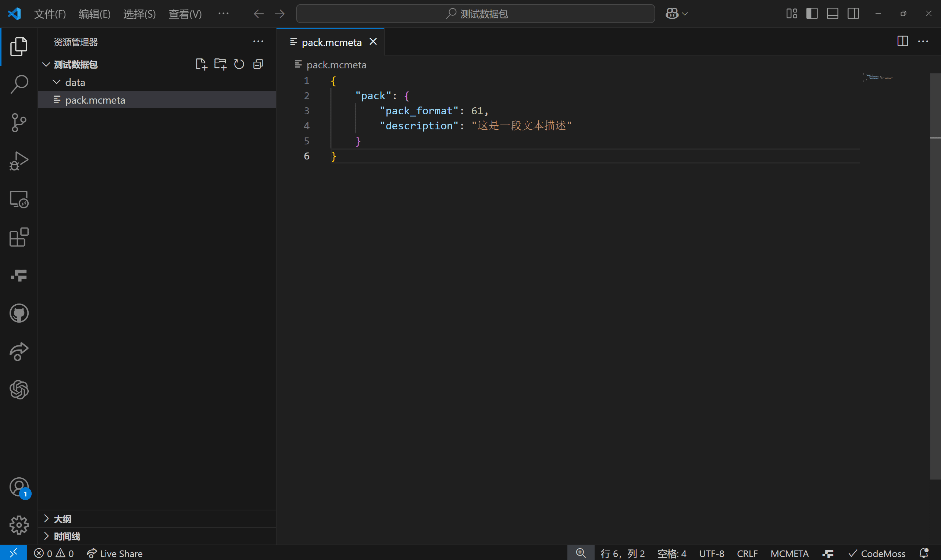941x560 pixels.
Task: Create a new folder in 测试数据包
Action: [x=220, y=64]
